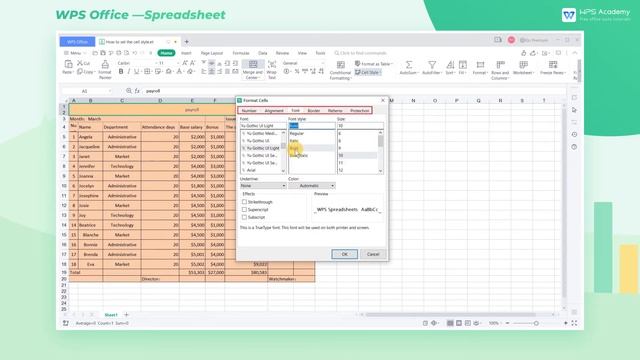Screen dimensions: 640x360
Task: Click the WPS Office home tab button
Action: 77,42
